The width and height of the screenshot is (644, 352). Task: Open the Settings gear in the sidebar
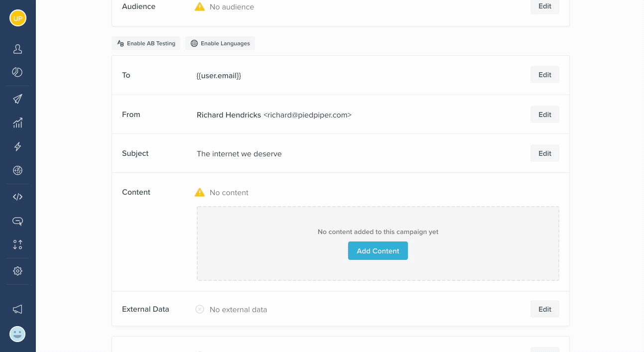pos(17,271)
